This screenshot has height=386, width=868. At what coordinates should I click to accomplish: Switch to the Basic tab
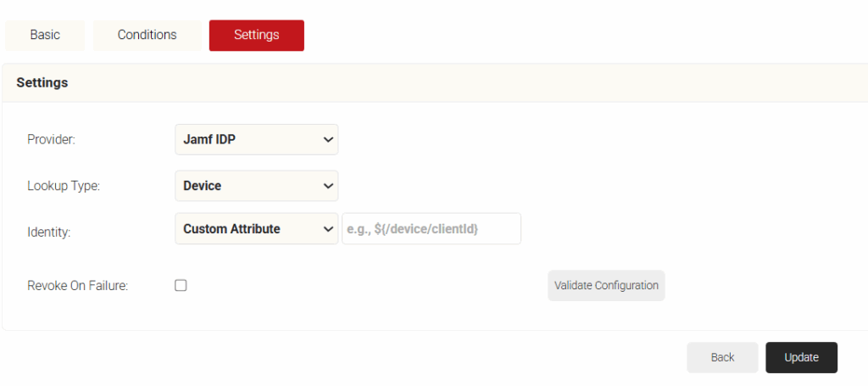pos(45,35)
